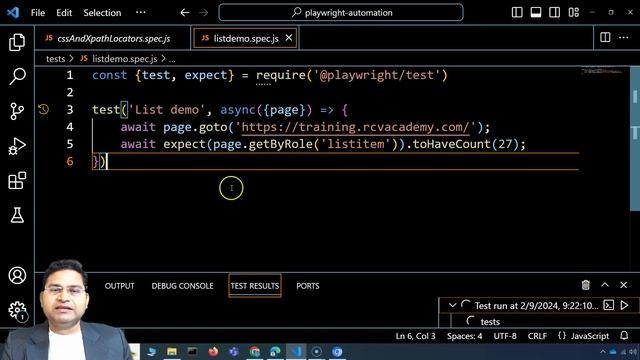Screen dimensions: 640x360
Task: Open the Search view in activity bar
Action: click(17, 76)
